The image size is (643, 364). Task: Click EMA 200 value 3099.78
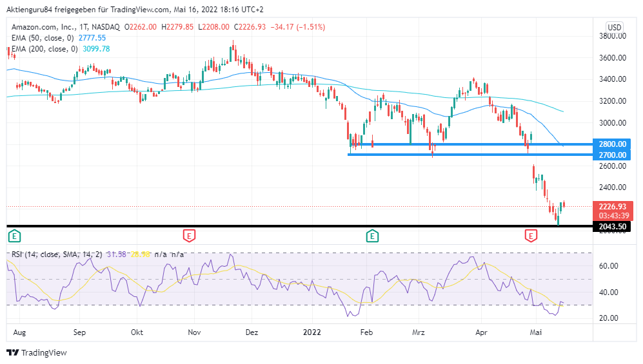click(96, 49)
